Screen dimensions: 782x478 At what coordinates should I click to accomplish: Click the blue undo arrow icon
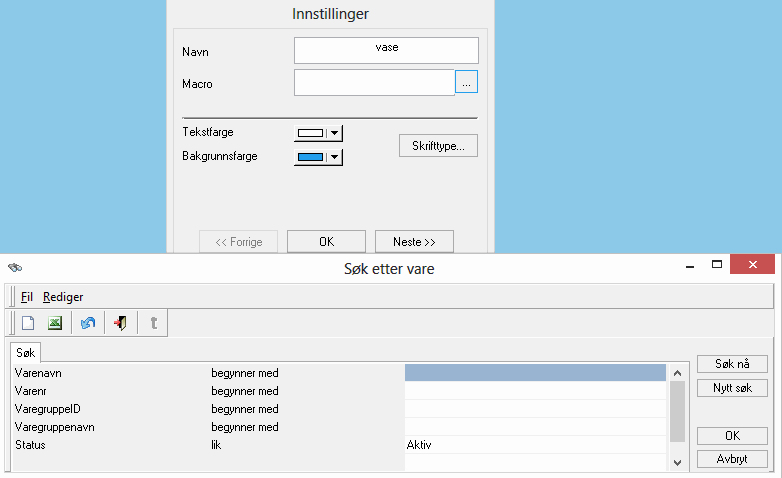point(88,323)
